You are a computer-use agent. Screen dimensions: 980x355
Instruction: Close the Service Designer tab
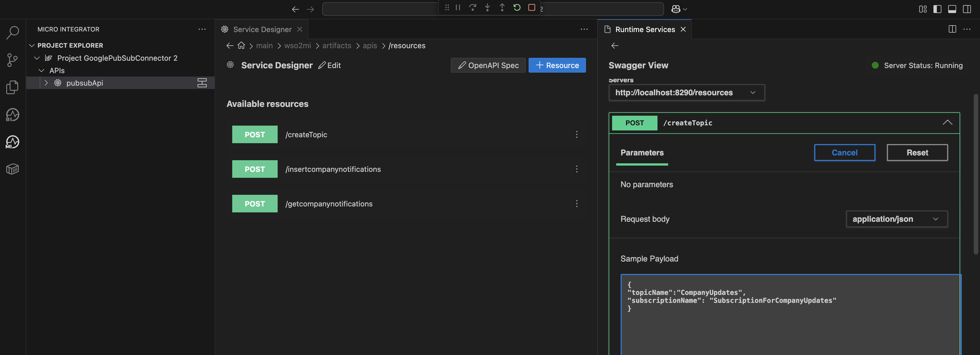(300, 29)
